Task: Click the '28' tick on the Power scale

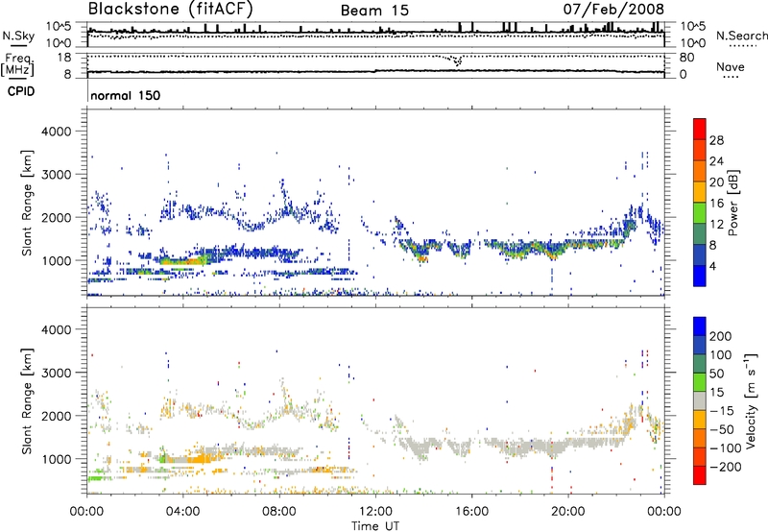Action: 716,140
